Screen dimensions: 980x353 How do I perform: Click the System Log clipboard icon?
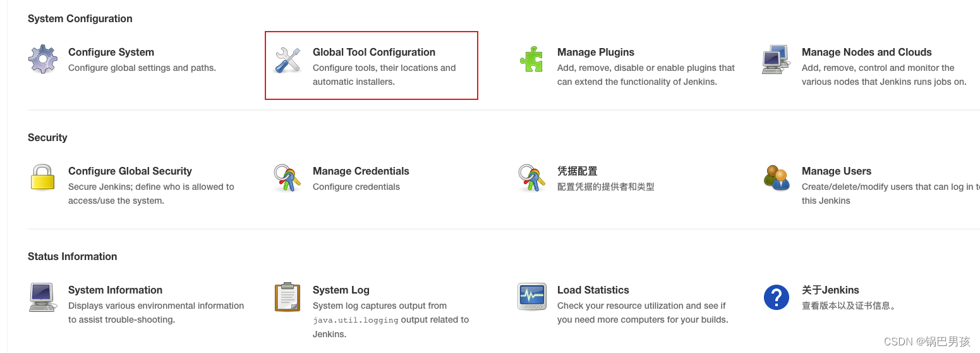(x=287, y=297)
